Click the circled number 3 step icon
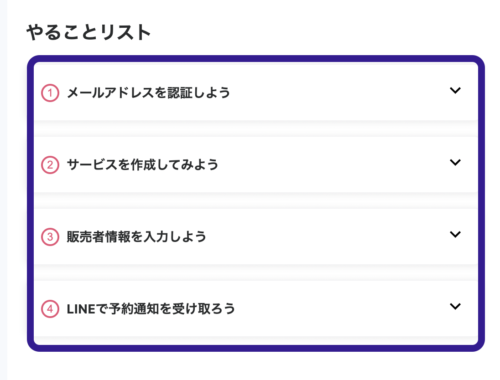 [x=50, y=237]
